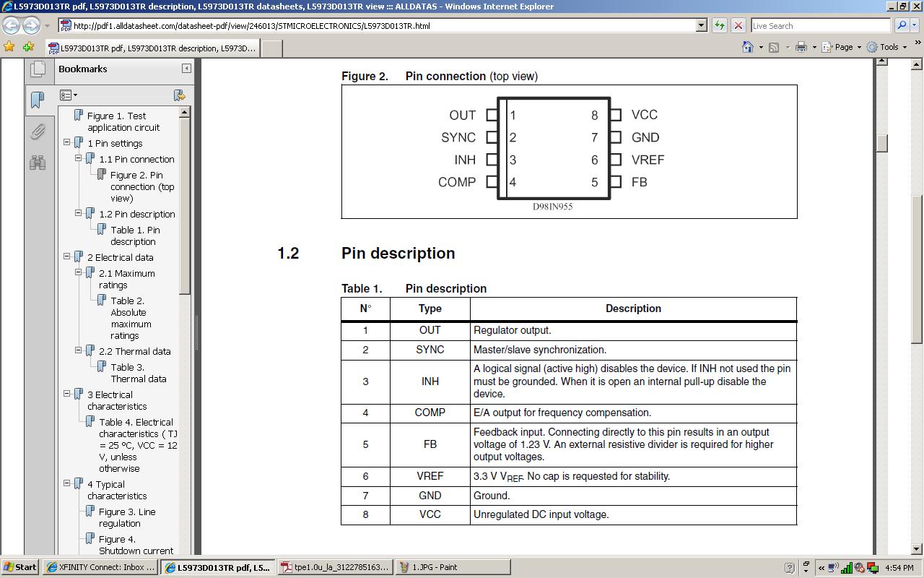Click the wireless network tray icon
Image resolution: width=924 pixels, height=578 pixels.
pyautogui.click(x=833, y=567)
